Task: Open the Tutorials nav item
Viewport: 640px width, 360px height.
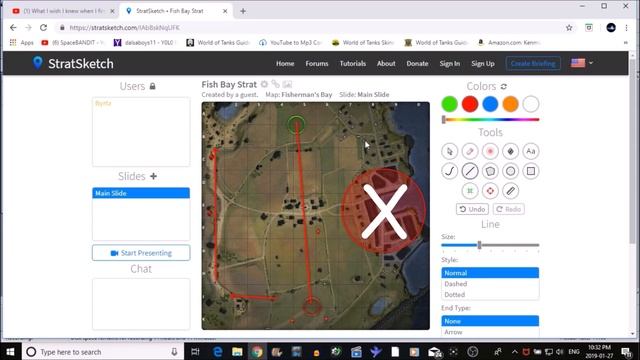Action: 353,63
